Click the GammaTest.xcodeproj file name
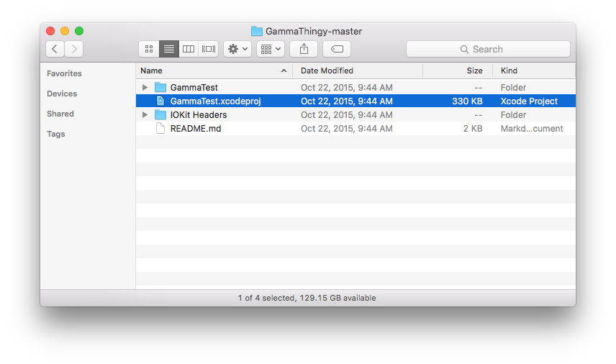Viewport: 616px width, 364px height. (x=215, y=101)
